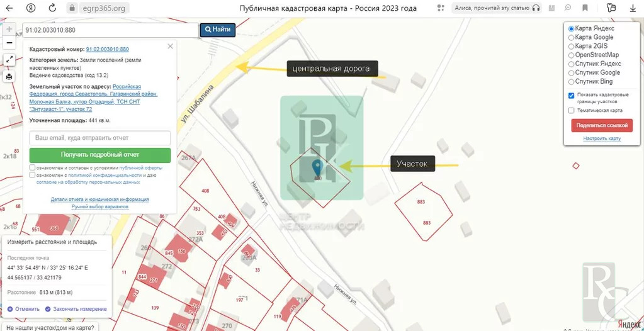
Task: Select Карта 2GIS radio option
Action: pos(572,47)
